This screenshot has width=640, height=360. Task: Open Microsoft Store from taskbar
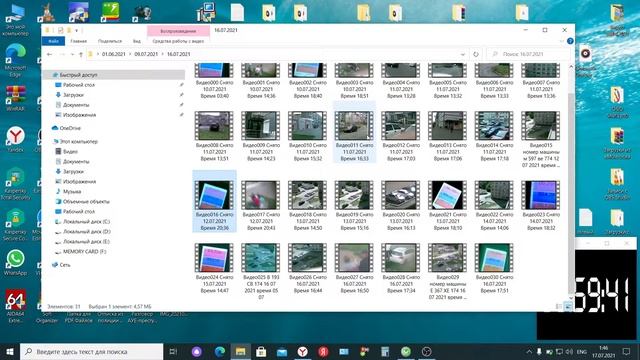coord(261,351)
